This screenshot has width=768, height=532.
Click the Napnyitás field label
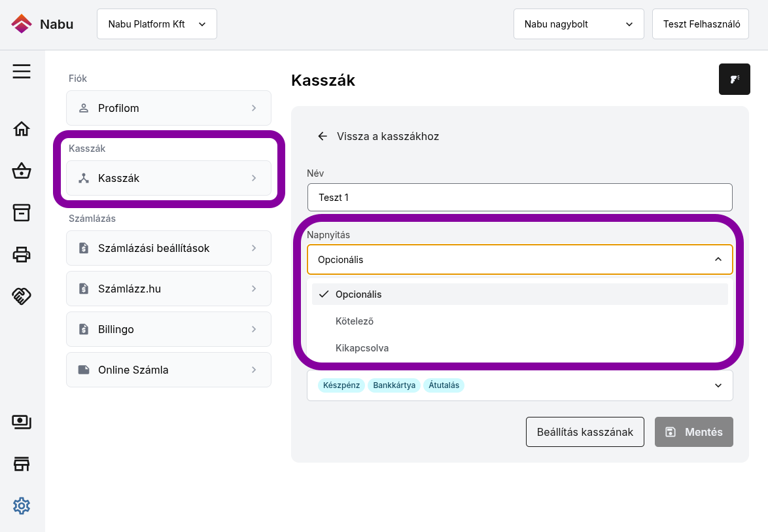coord(328,235)
